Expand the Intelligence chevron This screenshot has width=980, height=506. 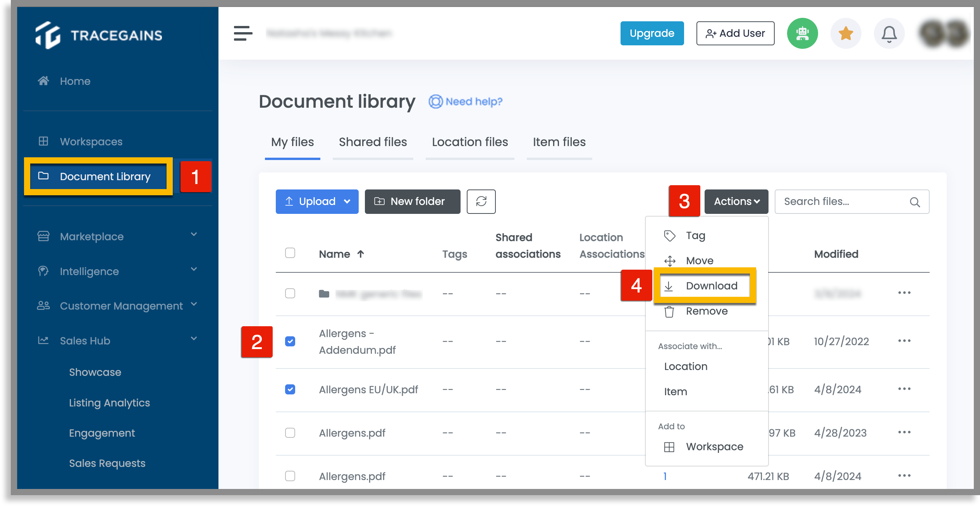[x=194, y=269]
